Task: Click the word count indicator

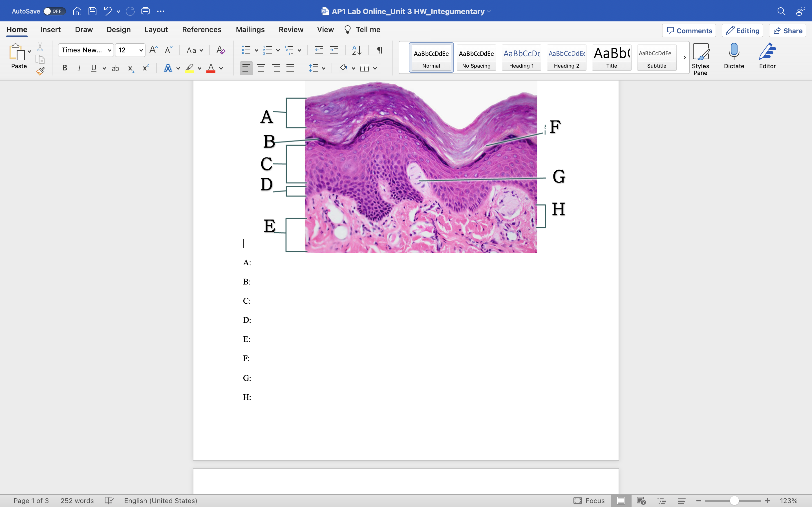Action: click(77, 500)
